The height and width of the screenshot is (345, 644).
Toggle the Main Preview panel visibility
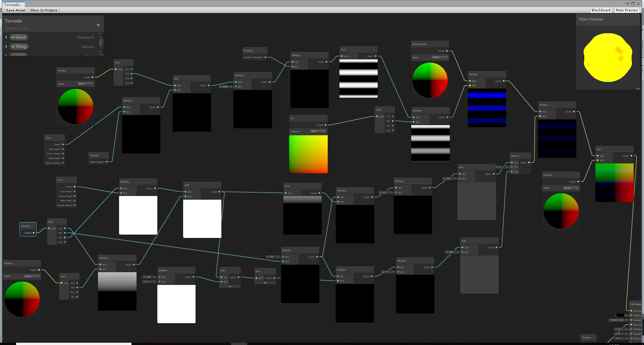pyautogui.click(x=627, y=10)
